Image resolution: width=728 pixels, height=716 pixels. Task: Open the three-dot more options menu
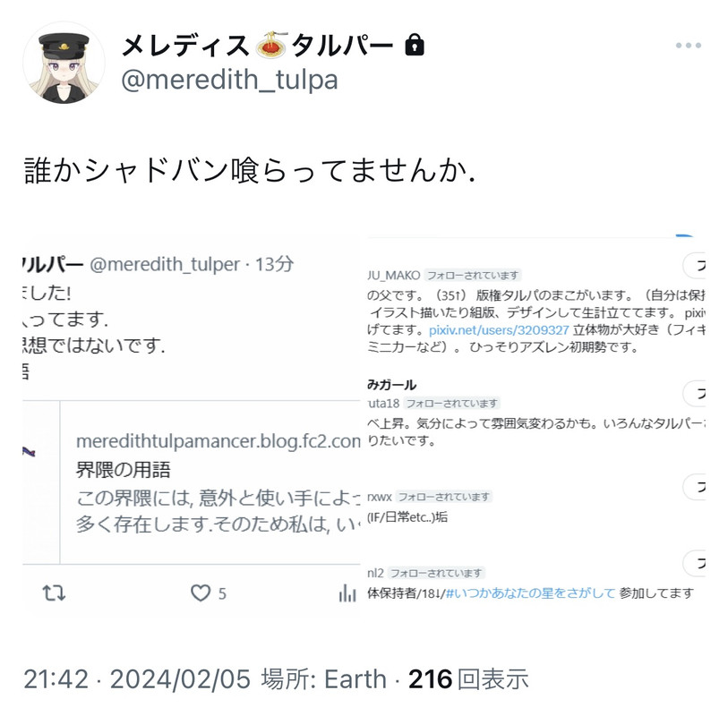click(688, 46)
